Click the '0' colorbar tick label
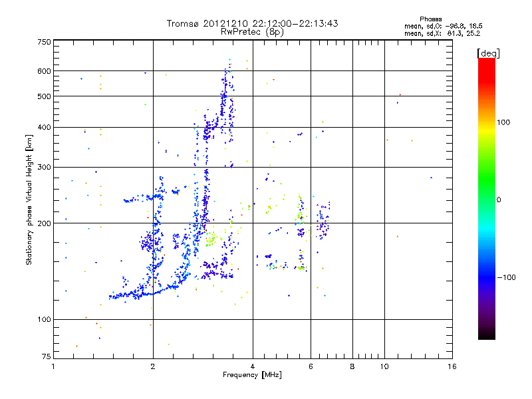The image size is (532, 399). click(498, 200)
